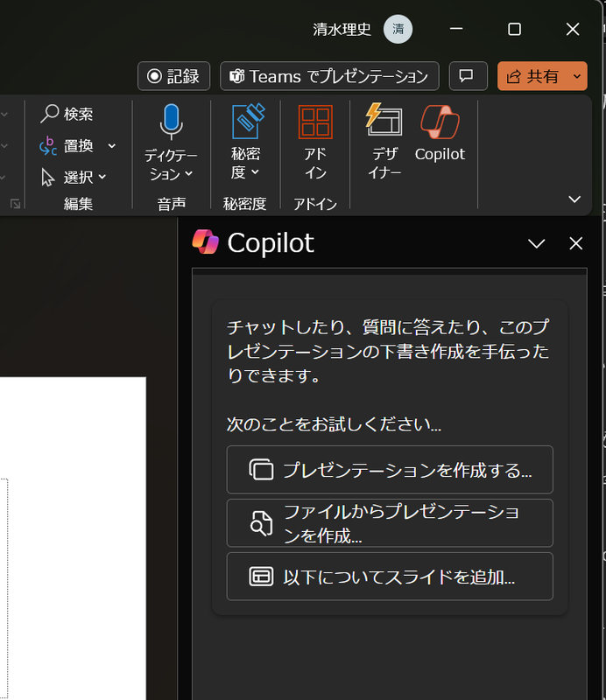Close the Copilot pane
Image resolution: width=606 pixels, height=700 pixels.
coord(575,243)
